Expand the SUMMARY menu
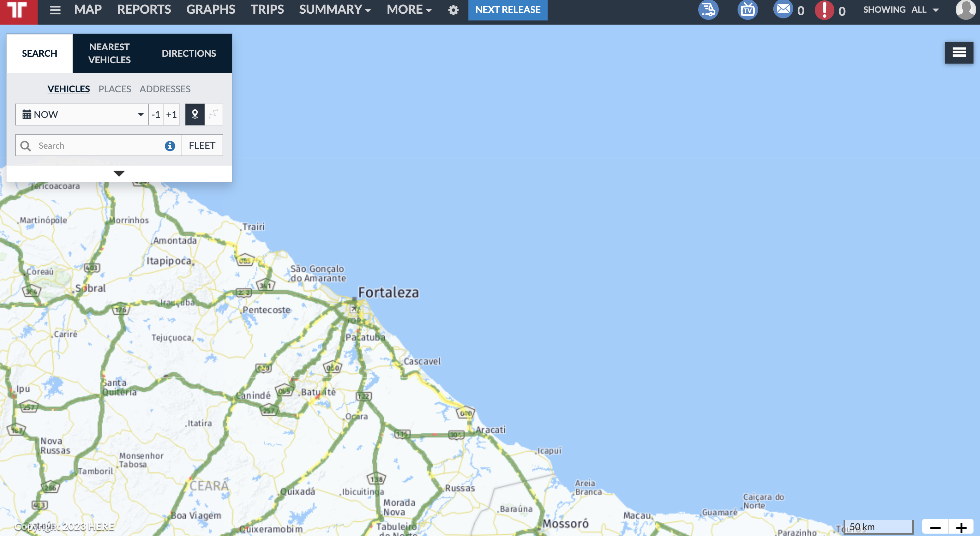 coord(335,10)
